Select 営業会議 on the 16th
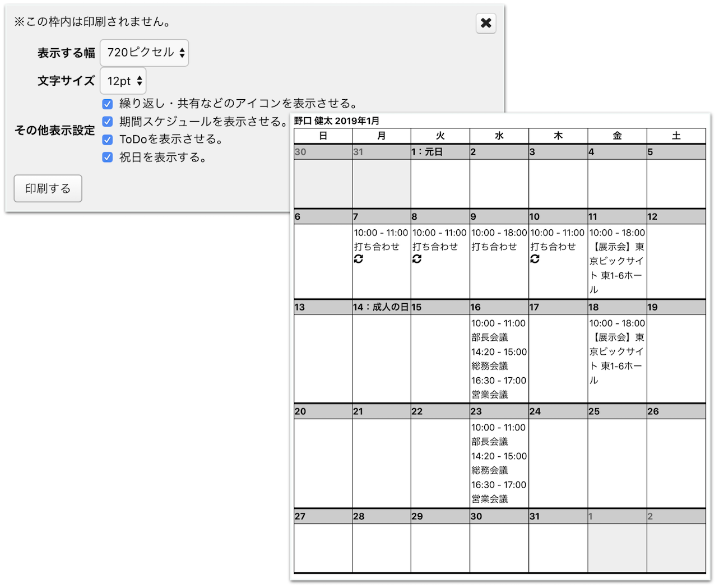This screenshot has height=588, width=719. point(490,395)
